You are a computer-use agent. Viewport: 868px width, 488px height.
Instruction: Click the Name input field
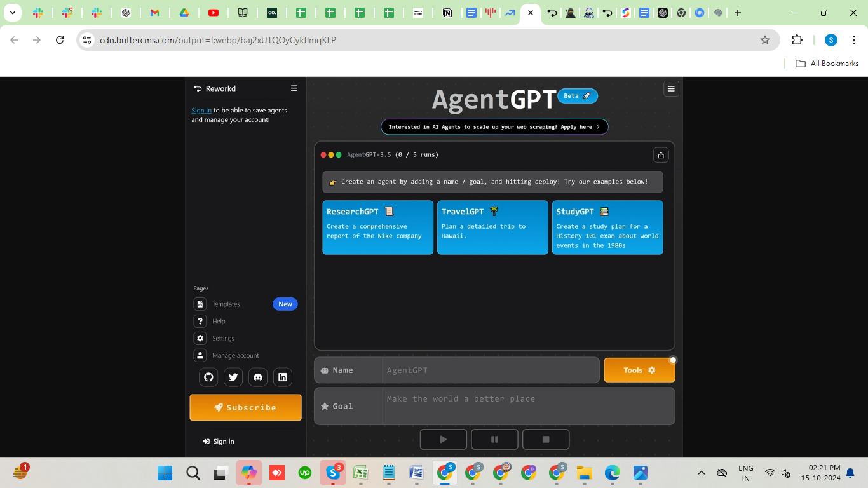coord(491,370)
